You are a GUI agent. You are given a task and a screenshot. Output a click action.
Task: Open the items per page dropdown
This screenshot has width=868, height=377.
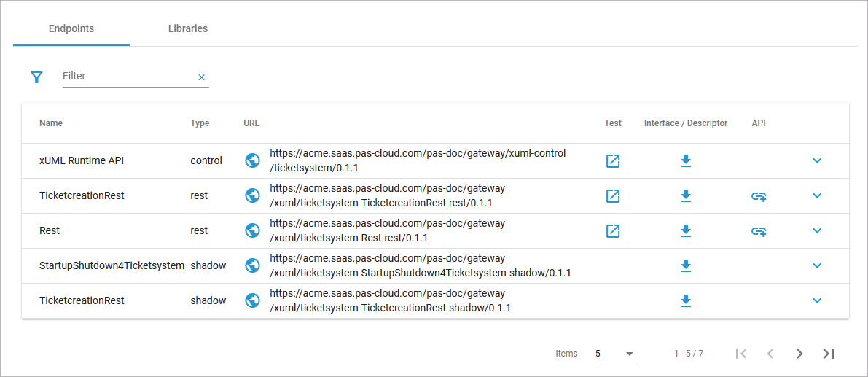point(615,354)
